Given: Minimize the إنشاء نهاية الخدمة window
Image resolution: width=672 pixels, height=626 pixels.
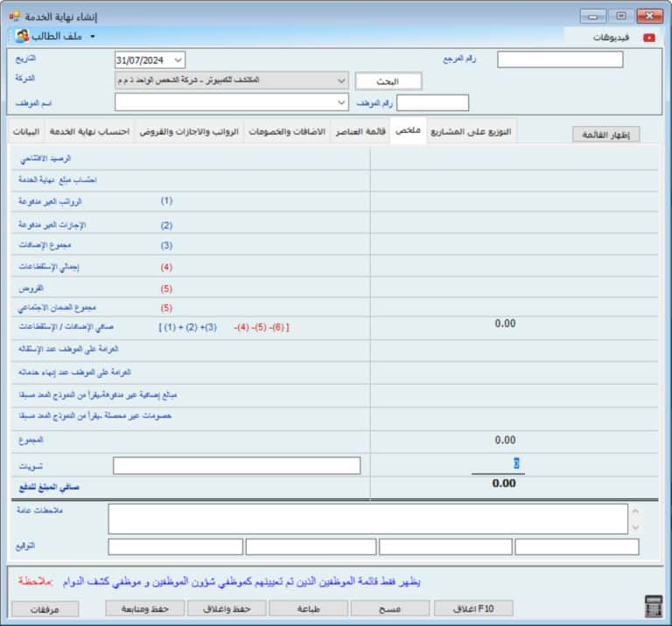Looking at the screenshot, I should [593, 17].
